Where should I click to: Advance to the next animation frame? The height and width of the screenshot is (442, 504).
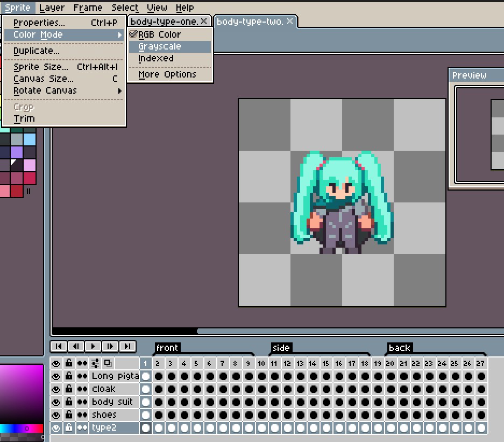(x=110, y=347)
